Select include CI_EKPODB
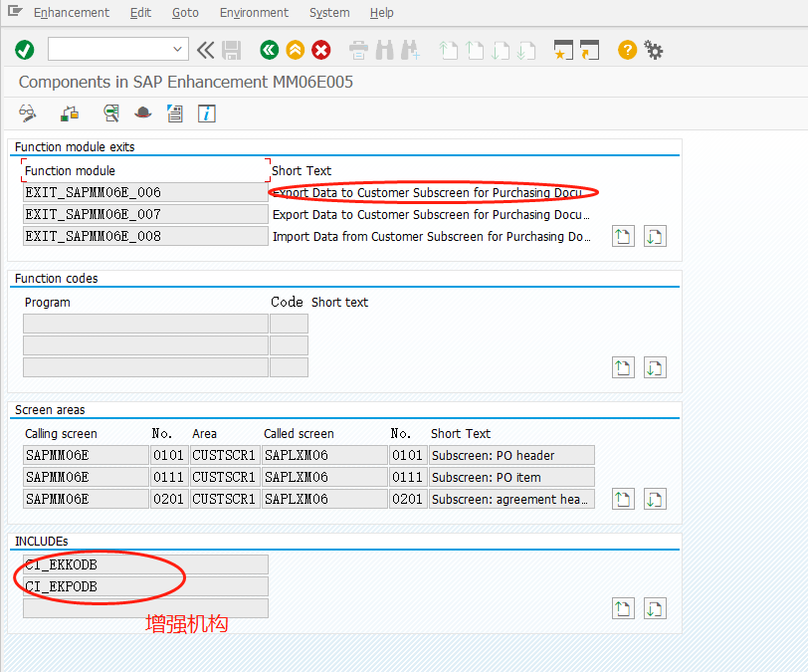This screenshot has width=808, height=672. coord(145,586)
